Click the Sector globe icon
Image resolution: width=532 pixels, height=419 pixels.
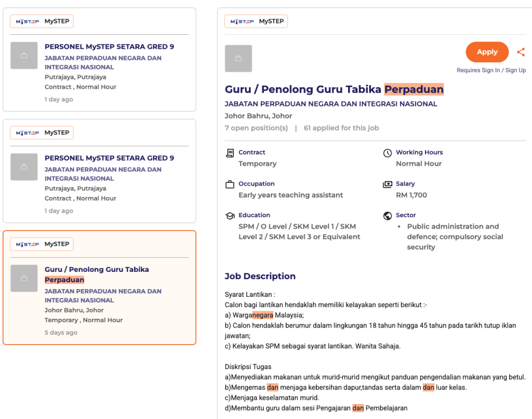click(387, 216)
